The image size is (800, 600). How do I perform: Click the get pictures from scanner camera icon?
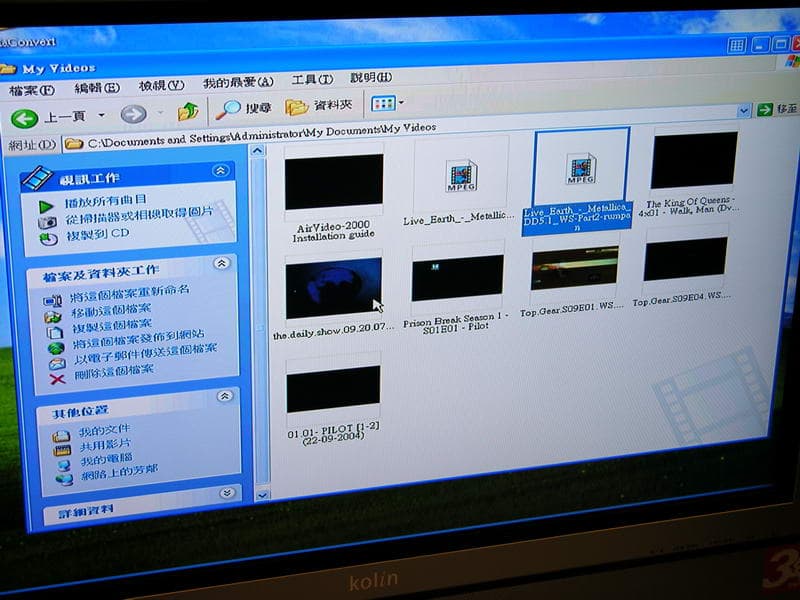[x=47, y=222]
